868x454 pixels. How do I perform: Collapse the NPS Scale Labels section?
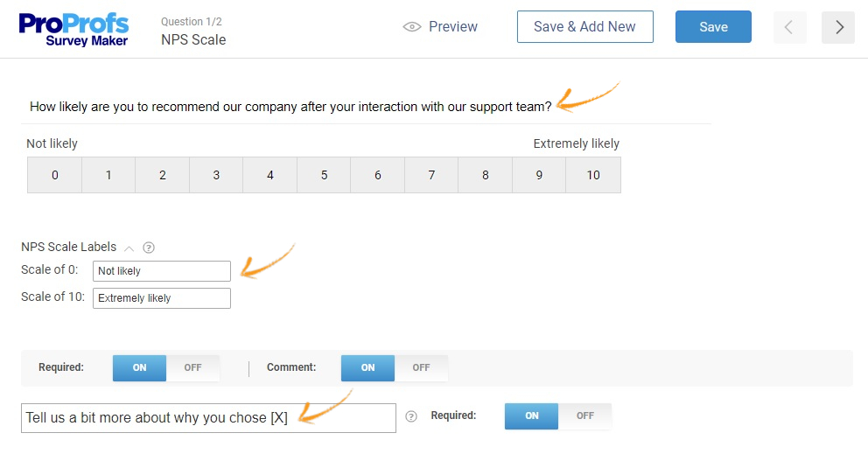(129, 248)
